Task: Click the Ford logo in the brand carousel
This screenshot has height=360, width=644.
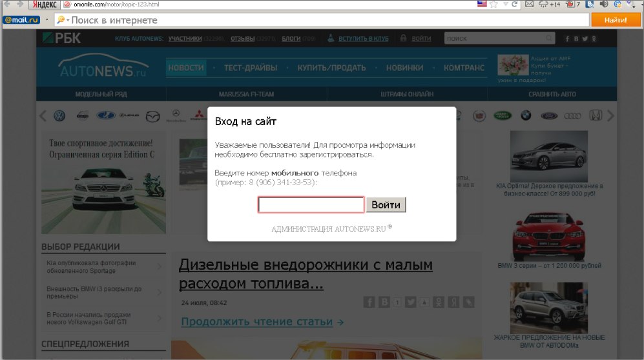Action: [x=549, y=116]
